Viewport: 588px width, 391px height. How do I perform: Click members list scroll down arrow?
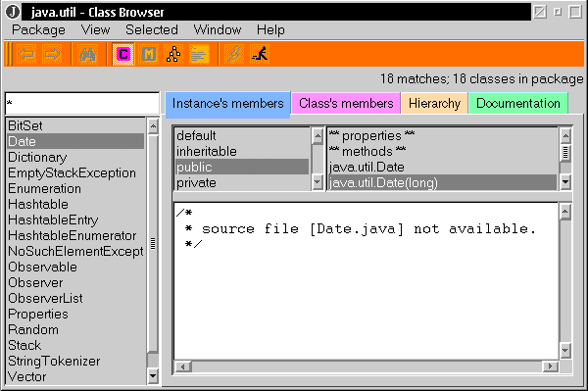[x=565, y=182]
